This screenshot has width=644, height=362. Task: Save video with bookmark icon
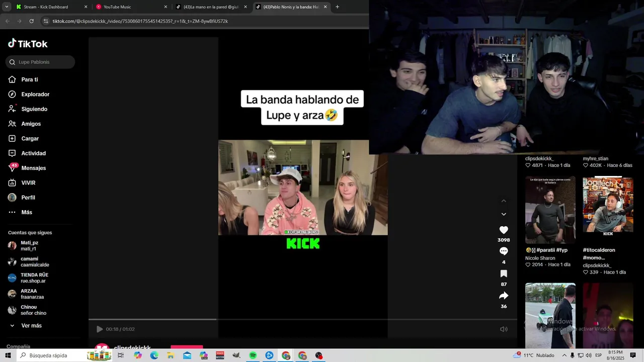coord(504,274)
